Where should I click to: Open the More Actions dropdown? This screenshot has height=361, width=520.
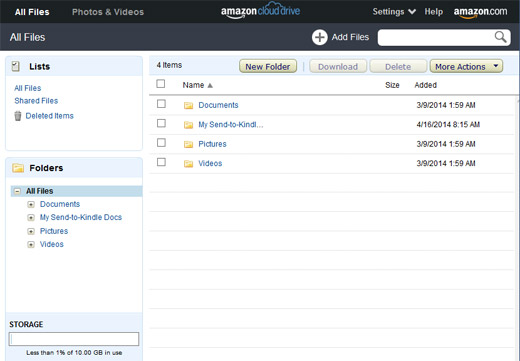(466, 66)
